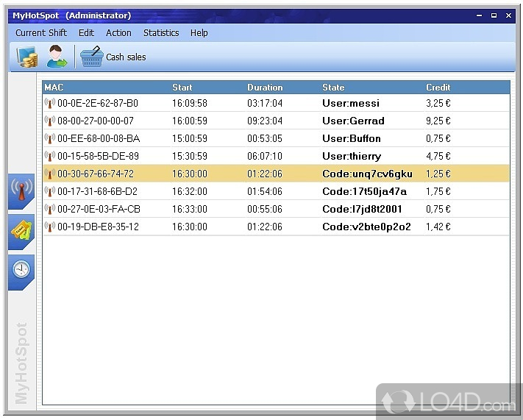The height and width of the screenshot is (420, 523).
Task: Click credit value 1,42 €
Action: pyautogui.click(x=438, y=227)
